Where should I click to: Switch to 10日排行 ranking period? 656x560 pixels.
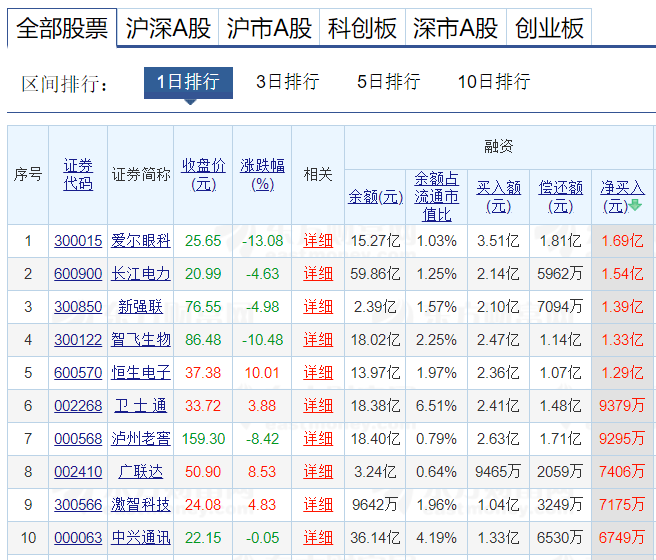tap(493, 82)
